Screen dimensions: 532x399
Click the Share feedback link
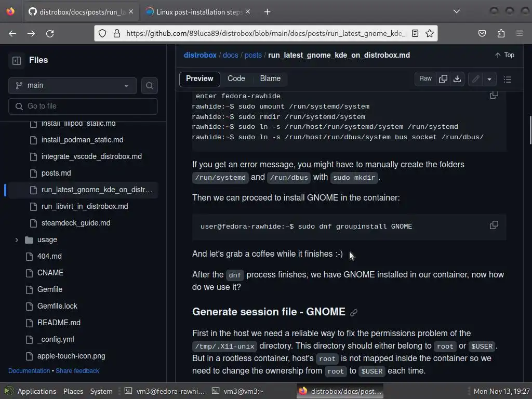pos(77,371)
